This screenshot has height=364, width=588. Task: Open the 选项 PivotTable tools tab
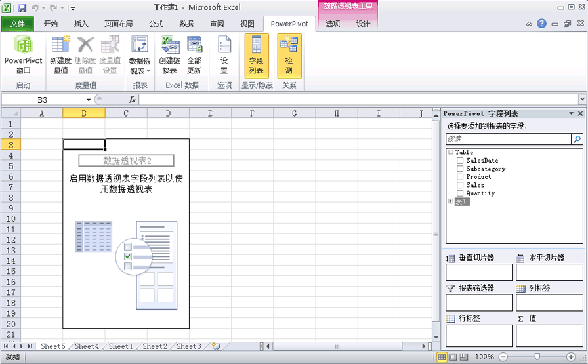click(x=333, y=24)
